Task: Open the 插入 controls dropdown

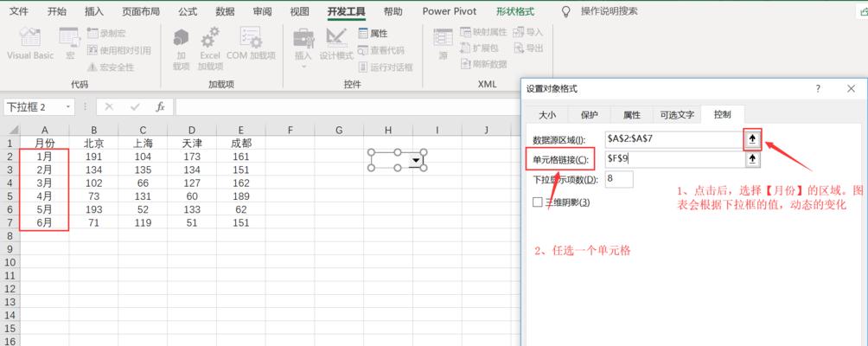Action: (x=303, y=48)
